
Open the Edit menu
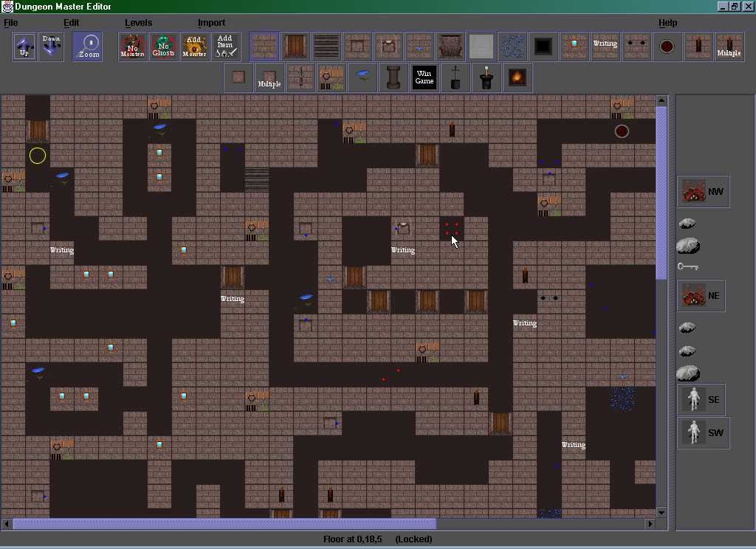point(72,23)
